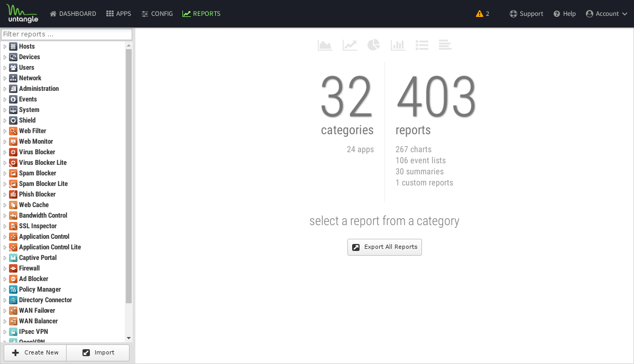
Task: Open the Web Monitor app icon
Action: point(13,142)
